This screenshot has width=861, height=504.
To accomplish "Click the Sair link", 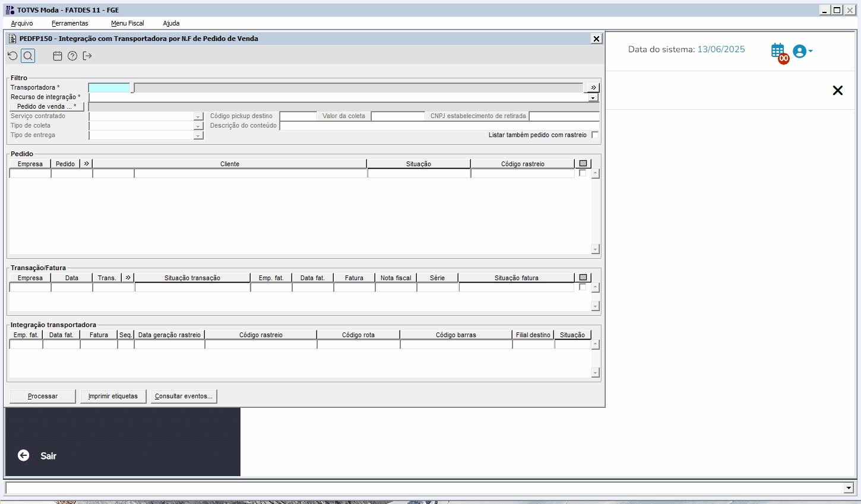I will [x=48, y=456].
